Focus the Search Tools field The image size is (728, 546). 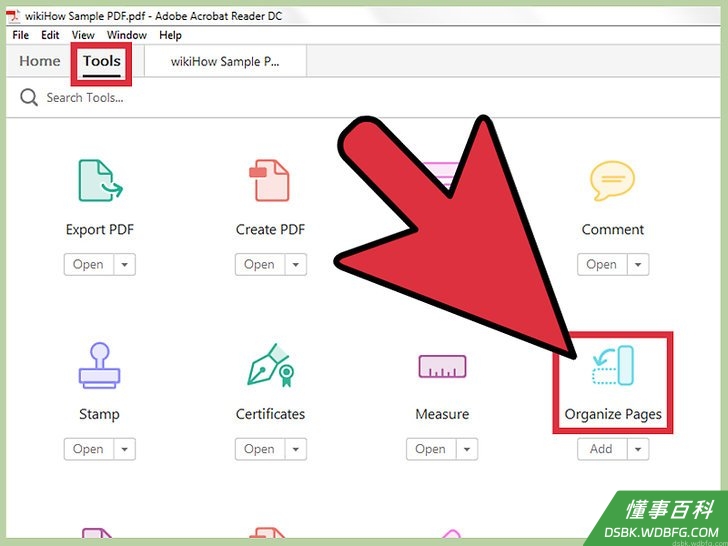point(85,98)
